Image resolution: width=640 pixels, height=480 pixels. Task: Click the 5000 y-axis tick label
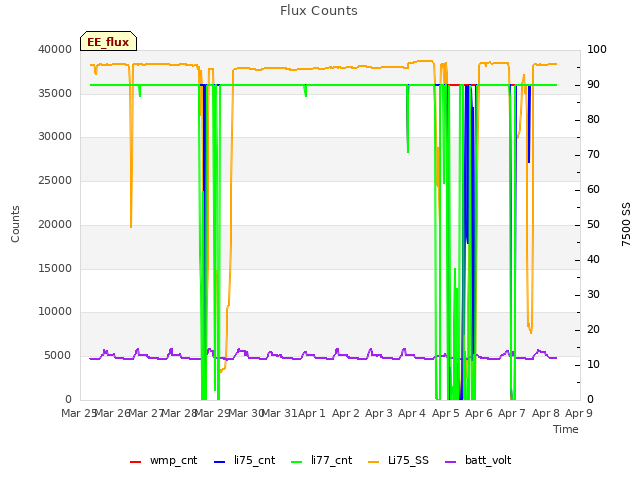click(x=58, y=356)
